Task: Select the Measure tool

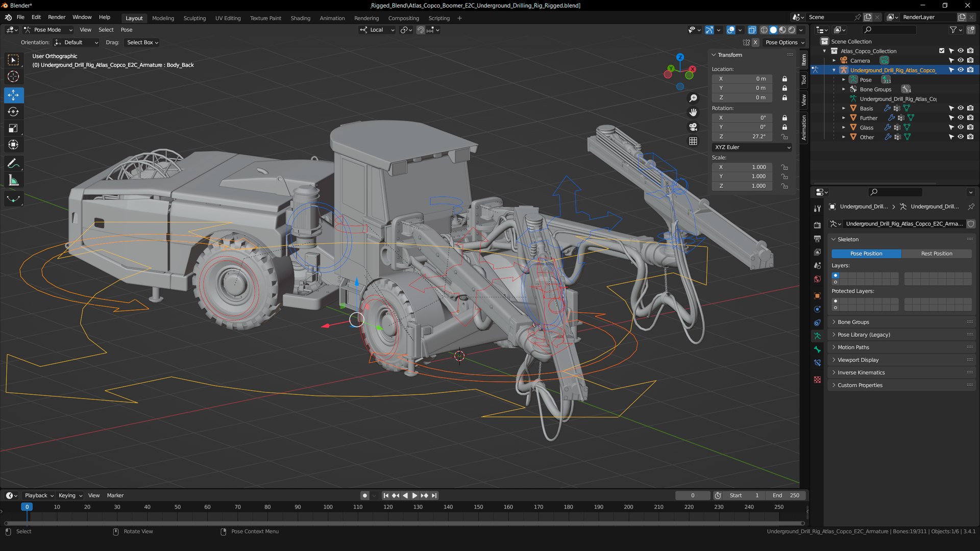Action: coord(13,181)
